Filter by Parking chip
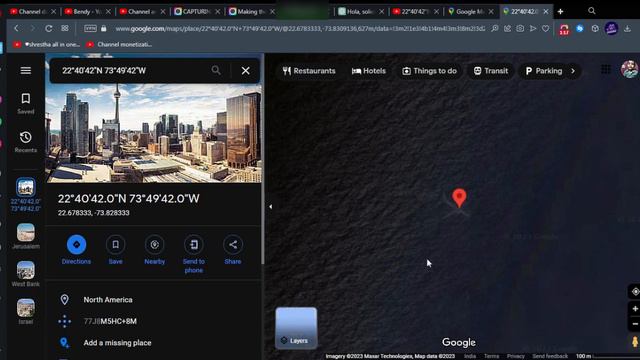The width and height of the screenshot is (640, 360). click(544, 71)
